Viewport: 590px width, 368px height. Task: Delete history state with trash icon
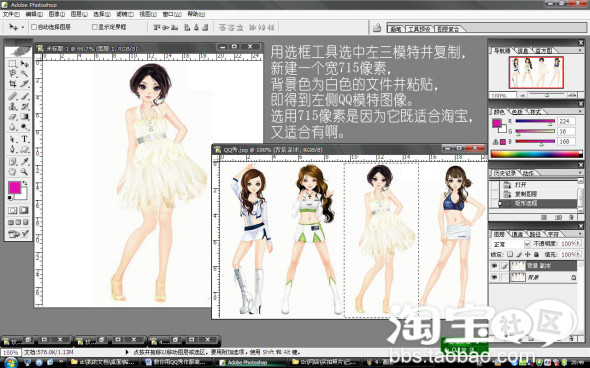571,217
